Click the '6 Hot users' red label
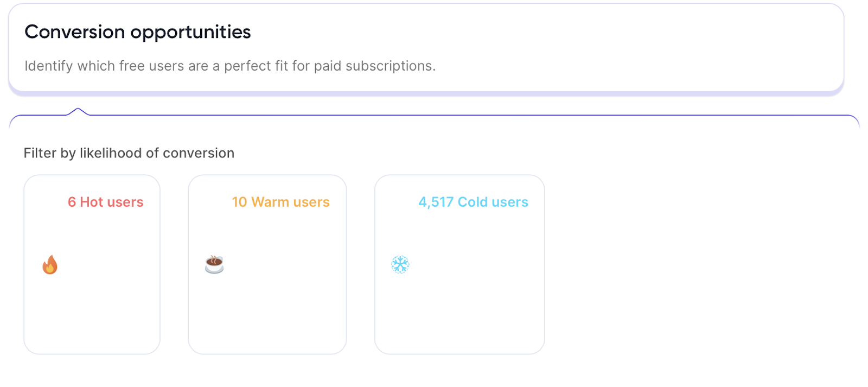This screenshot has height=387, width=868. pyautogui.click(x=105, y=202)
